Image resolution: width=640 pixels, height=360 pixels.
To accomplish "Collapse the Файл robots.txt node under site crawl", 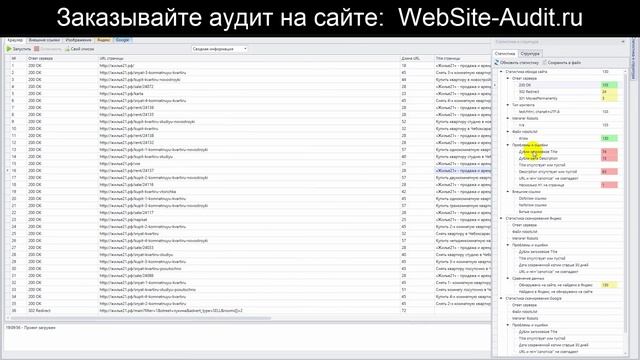I will 508,131.
